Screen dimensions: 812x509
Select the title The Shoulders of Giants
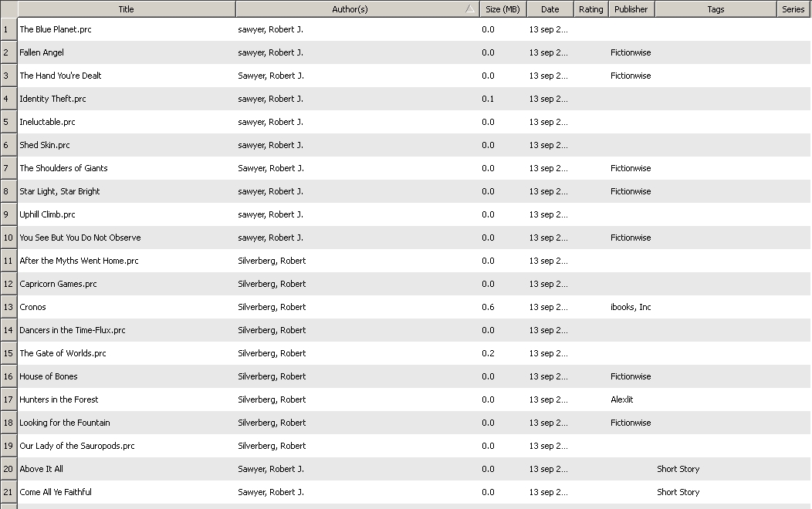pyautogui.click(x=64, y=168)
